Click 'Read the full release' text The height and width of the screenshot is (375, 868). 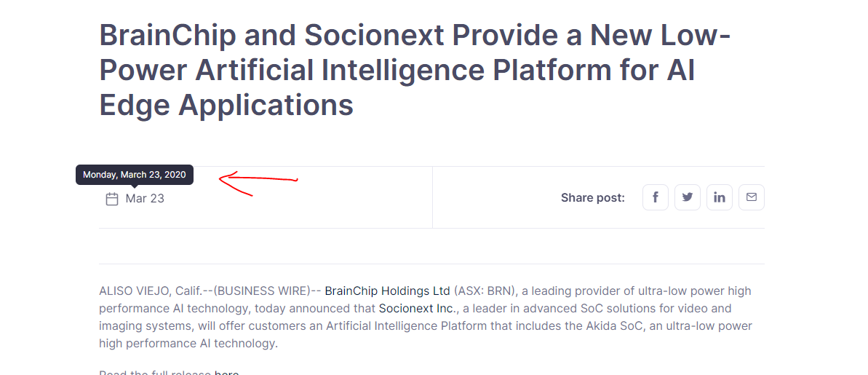click(x=155, y=372)
